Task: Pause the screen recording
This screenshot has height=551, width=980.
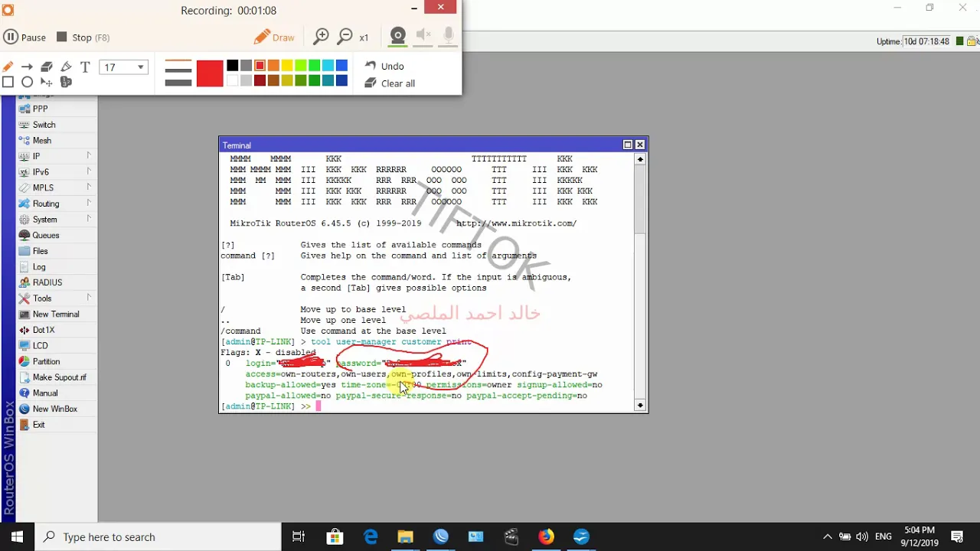Action: click(24, 37)
